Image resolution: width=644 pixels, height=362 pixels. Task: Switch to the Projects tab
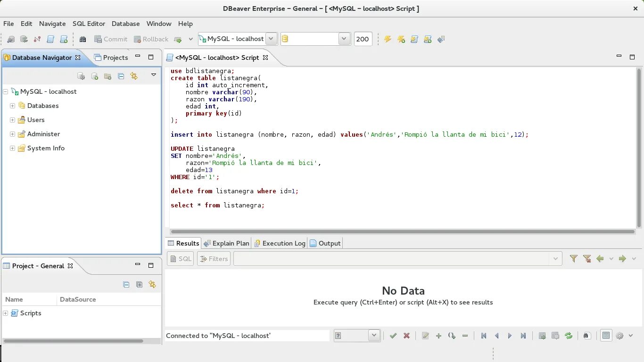tap(111, 58)
